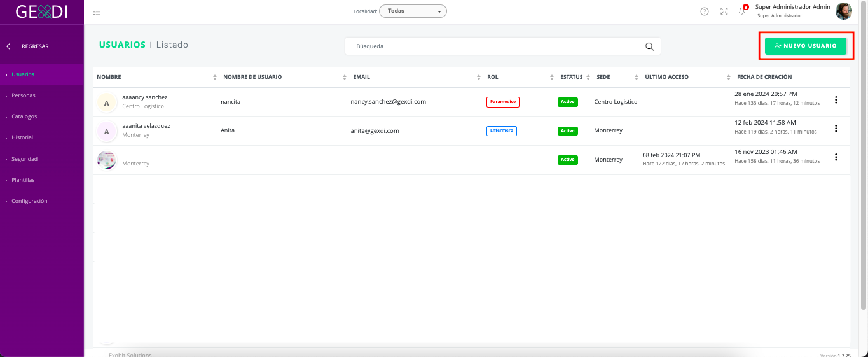Enter fullscreen mode via expand icon
Image resolution: width=868 pixels, height=357 pixels.
pyautogui.click(x=724, y=11)
